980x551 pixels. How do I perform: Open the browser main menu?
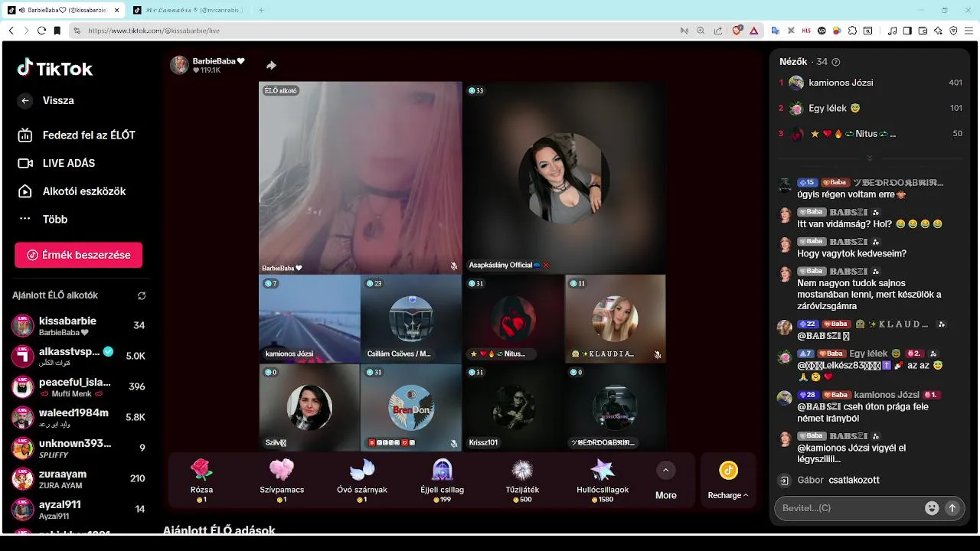pyautogui.click(x=969, y=31)
